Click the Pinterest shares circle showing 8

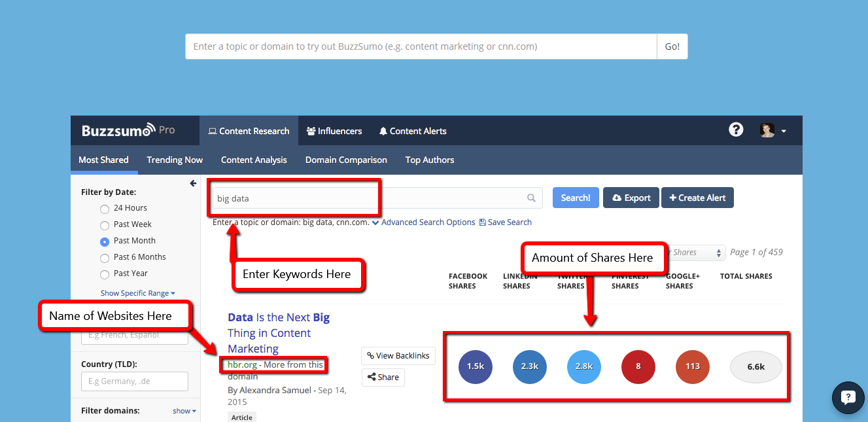pos(638,366)
